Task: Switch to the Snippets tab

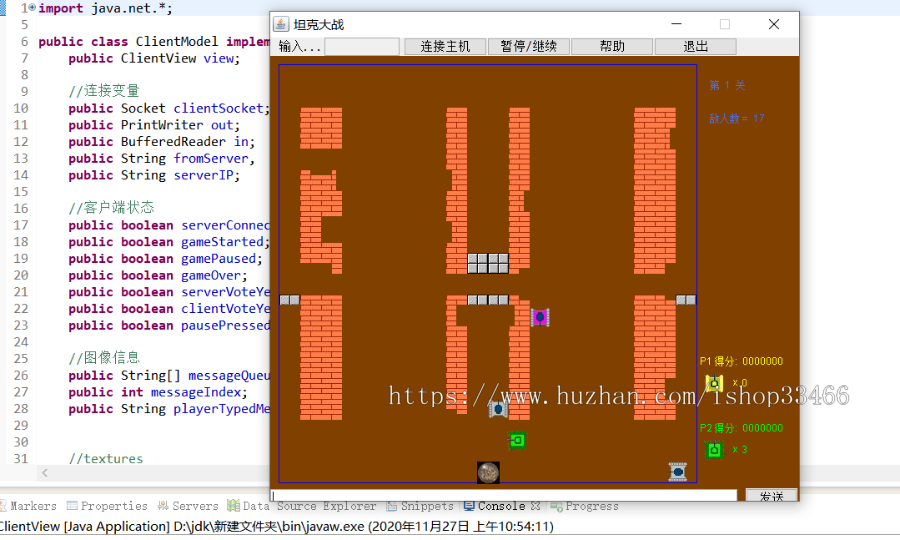Action: [x=420, y=506]
